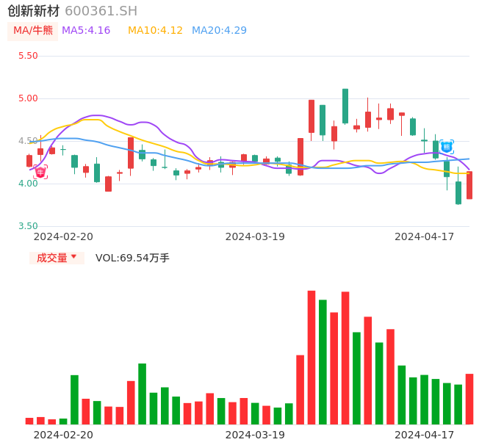The image size is (504, 445).
Task: Click the MA5:4.16 legend label
Action: pos(86,31)
